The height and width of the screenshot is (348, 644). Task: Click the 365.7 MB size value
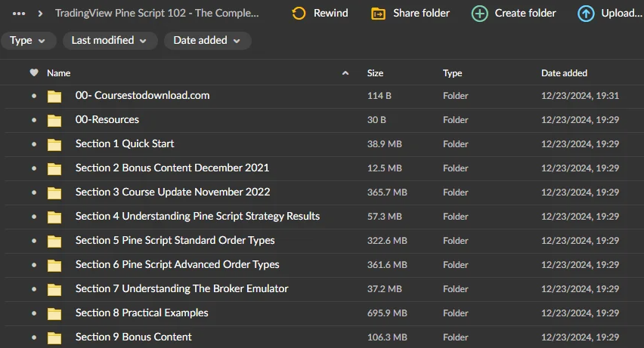click(x=387, y=192)
